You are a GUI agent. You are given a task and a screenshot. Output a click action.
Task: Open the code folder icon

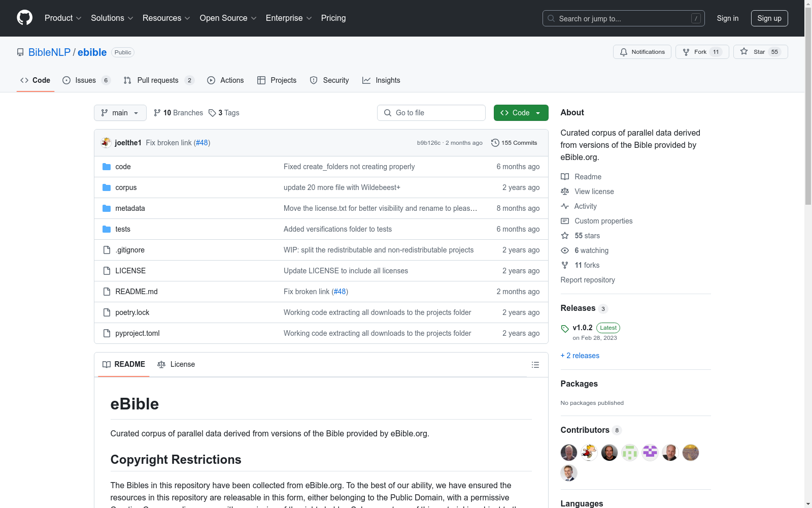point(107,167)
